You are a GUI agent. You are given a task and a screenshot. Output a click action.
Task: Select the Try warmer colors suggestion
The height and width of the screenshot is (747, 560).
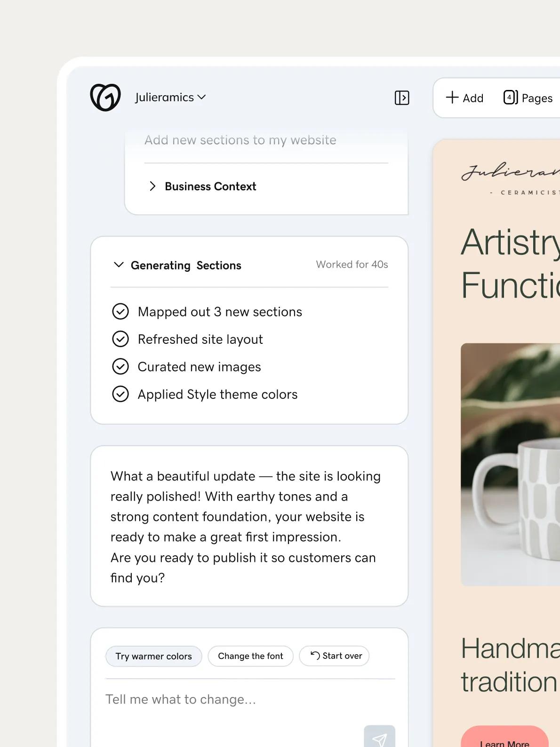pyautogui.click(x=153, y=656)
